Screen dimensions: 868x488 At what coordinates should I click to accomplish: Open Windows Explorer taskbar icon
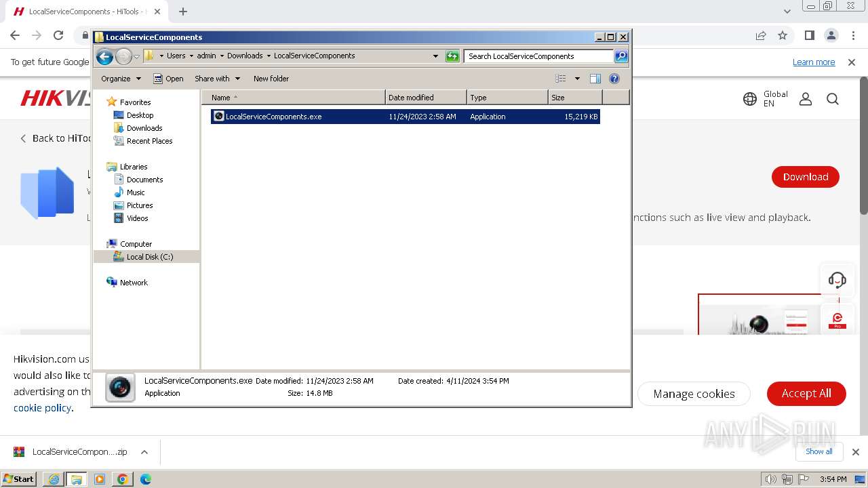77,479
